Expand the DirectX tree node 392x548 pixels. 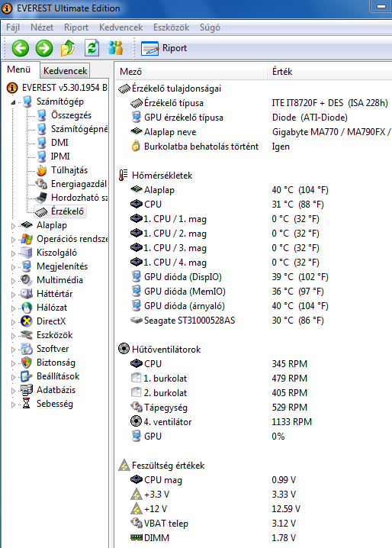click(13, 322)
